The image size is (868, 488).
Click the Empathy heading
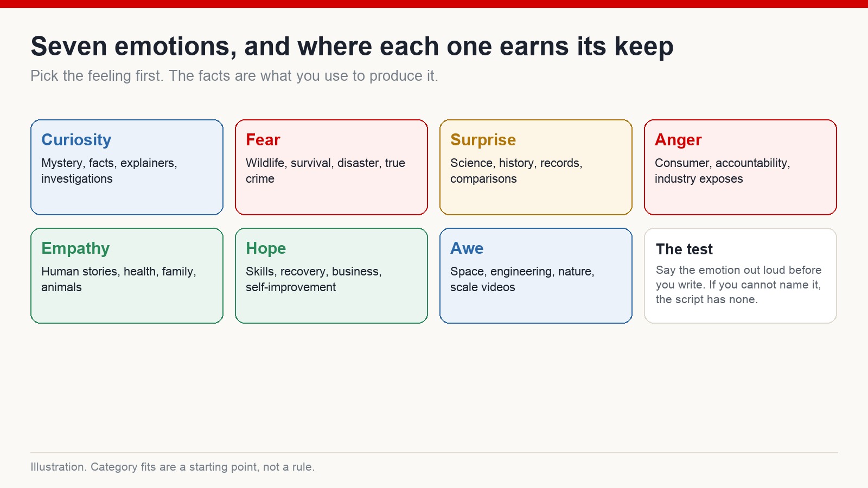tap(75, 248)
